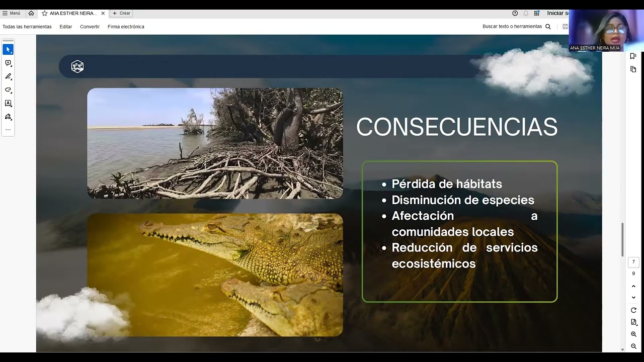Go to next page with down chevron
Image resolution: width=644 pixels, height=362 pixels.
pyautogui.click(x=633, y=298)
